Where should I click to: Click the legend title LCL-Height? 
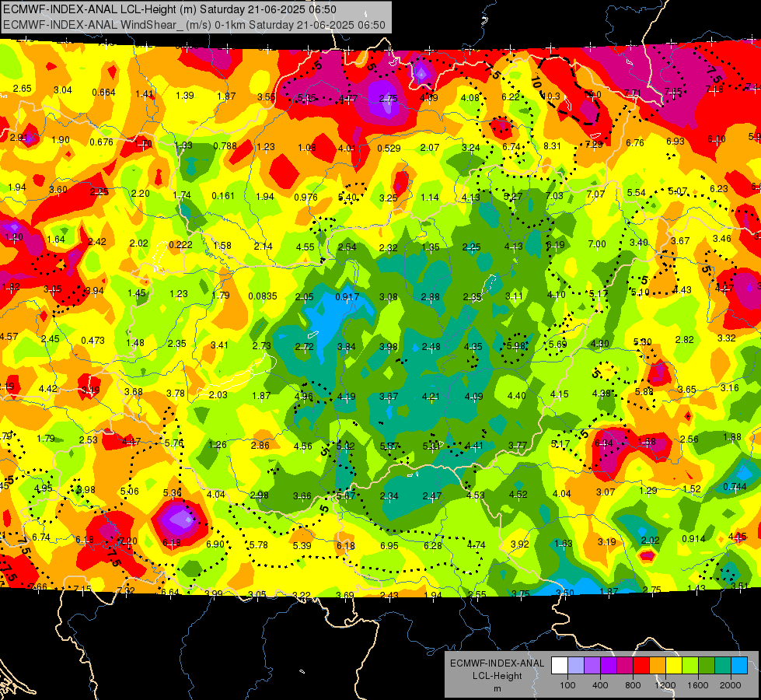click(497, 676)
